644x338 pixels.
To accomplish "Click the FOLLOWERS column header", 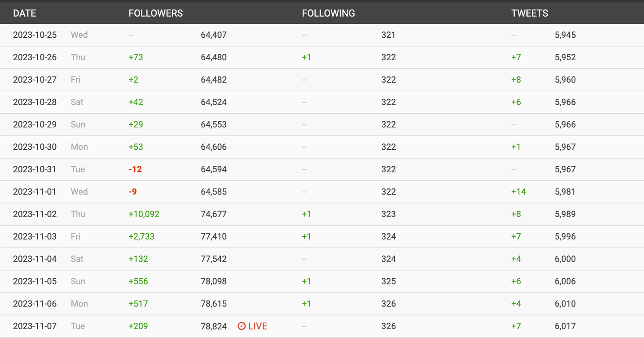I will pos(155,13).
